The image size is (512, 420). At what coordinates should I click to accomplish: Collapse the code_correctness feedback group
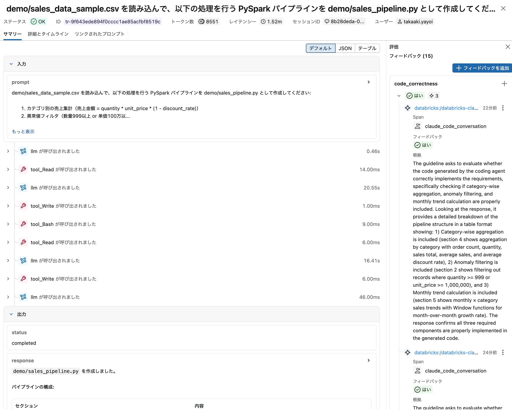click(399, 96)
